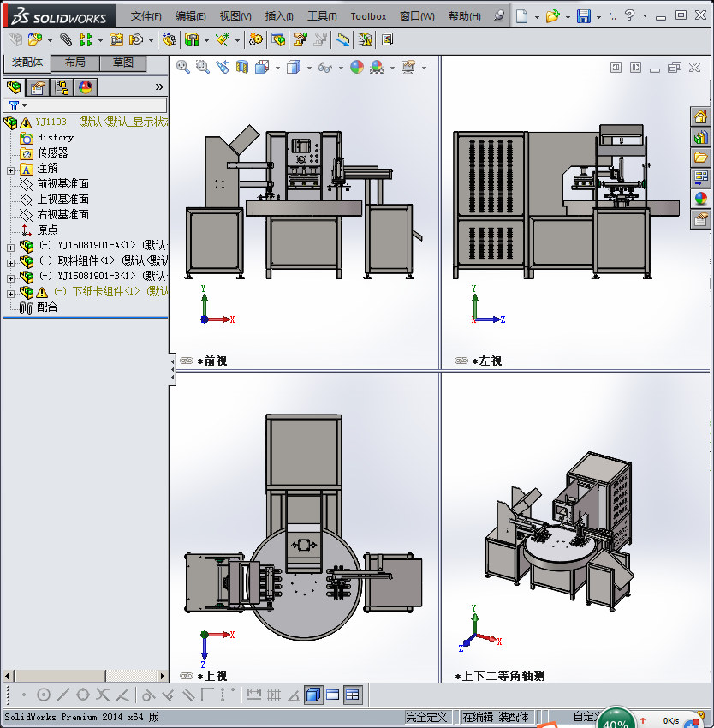714x728 pixels.
Task: Open Design Library icon in task pane
Action: (700, 137)
